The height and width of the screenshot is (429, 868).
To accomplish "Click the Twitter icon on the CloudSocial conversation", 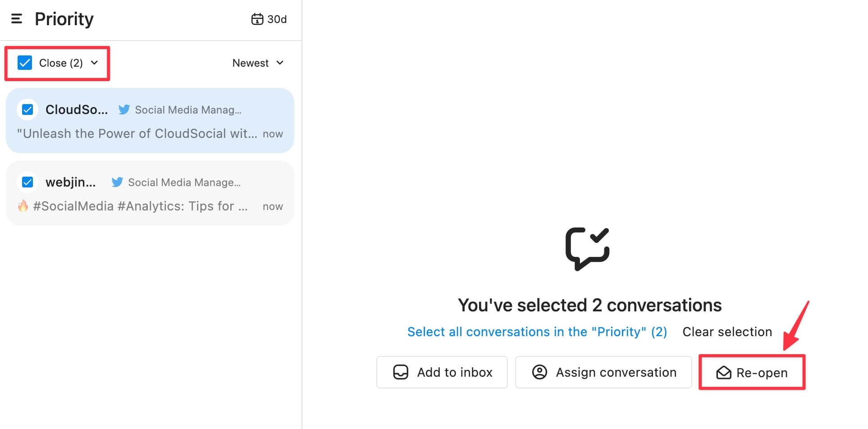I will (x=124, y=110).
